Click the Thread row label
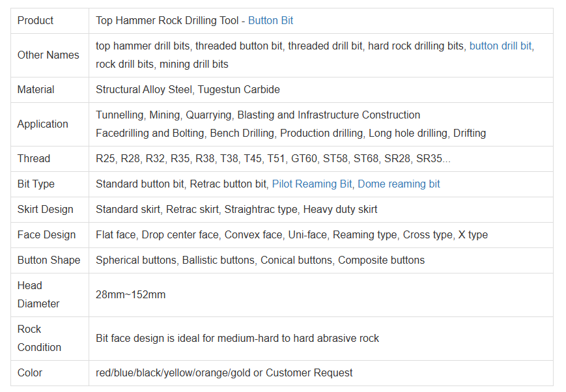566x392 pixels. pyautogui.click(x=34, y=158)
